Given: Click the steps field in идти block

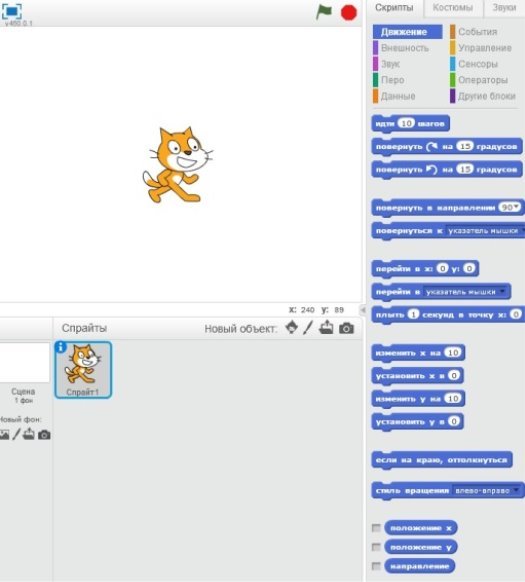Looking at the screenshot, I should point(406,123).
